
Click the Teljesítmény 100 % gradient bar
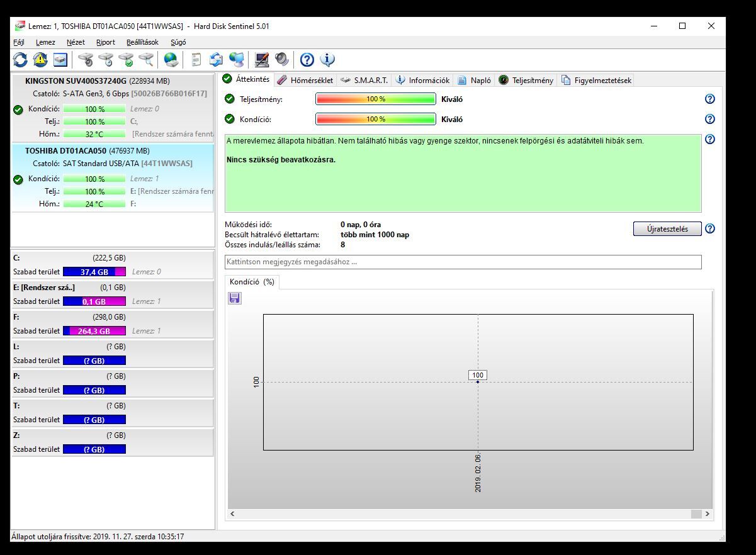tap(376, 99)
